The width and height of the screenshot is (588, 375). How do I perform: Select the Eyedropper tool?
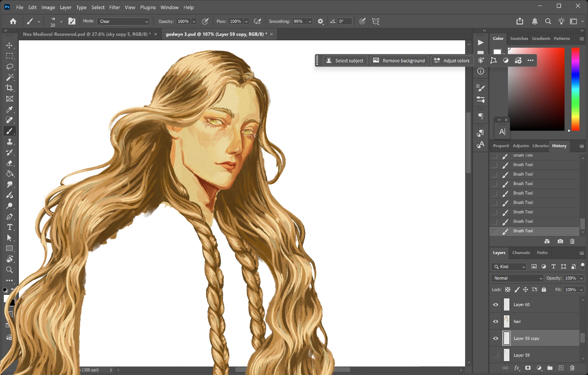tap(10, 109)
